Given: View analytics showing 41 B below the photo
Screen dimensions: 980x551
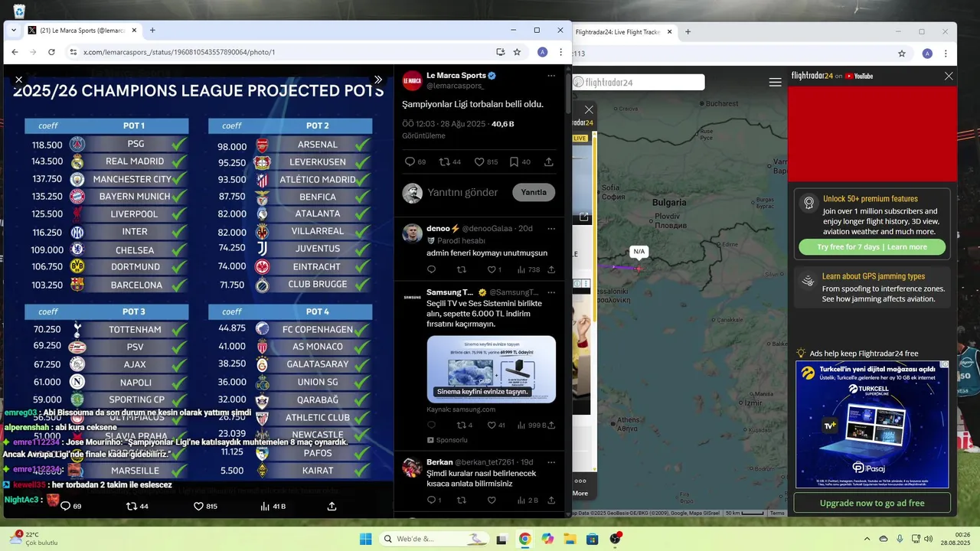Looking at the screenshot, I should 273,506.
